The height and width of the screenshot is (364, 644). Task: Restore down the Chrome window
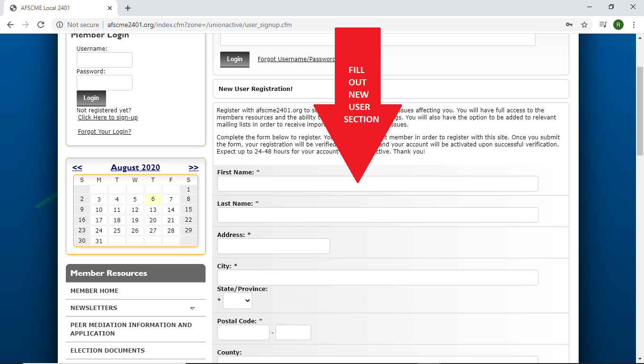click(x=611, y=7)
